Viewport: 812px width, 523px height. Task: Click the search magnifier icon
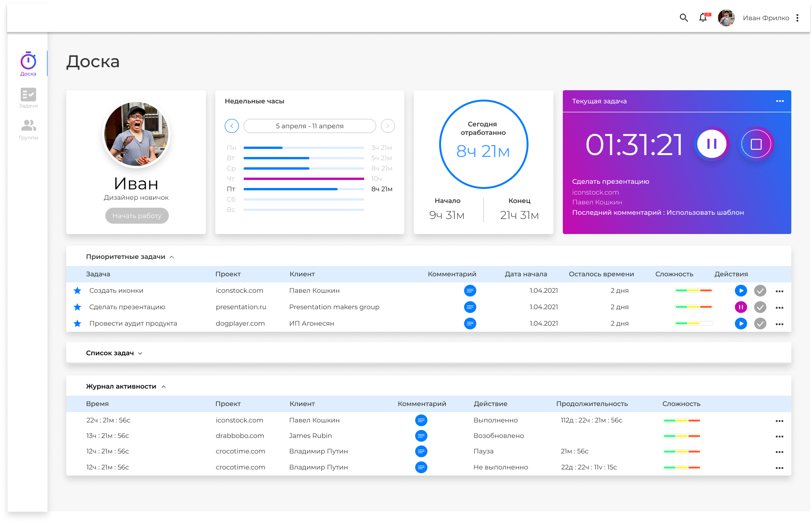684,18
